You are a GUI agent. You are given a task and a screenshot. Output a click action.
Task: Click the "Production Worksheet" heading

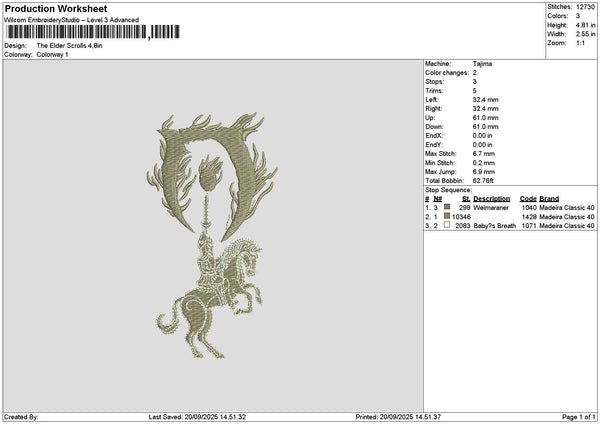[56, 8]
